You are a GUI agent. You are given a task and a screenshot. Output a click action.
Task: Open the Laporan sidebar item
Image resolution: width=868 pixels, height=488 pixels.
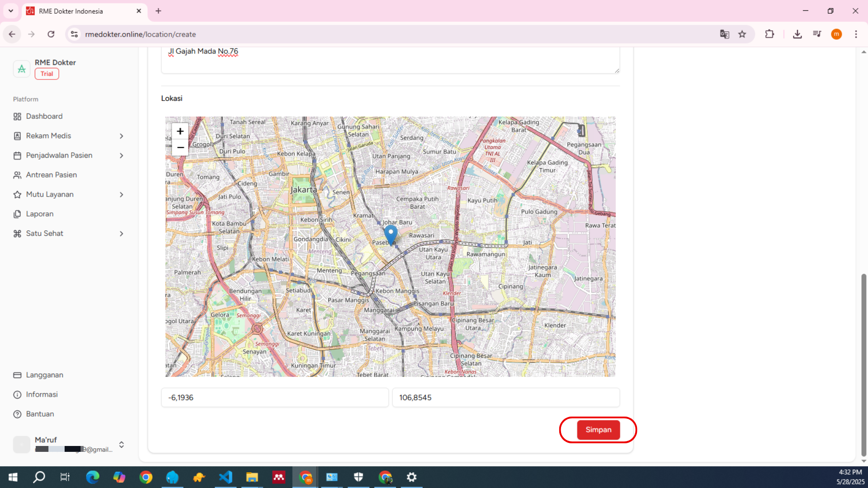point(40,214)
